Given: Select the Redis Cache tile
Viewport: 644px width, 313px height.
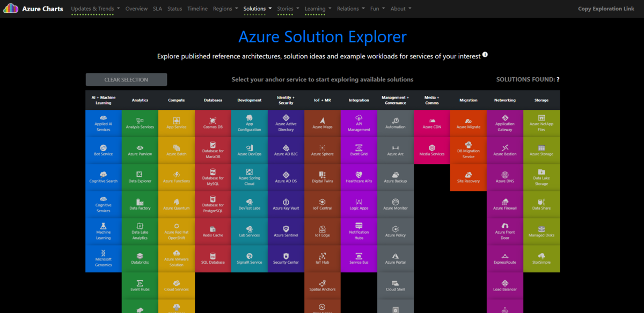Looking at the screenshot, I should pyautogui.click(x=213, y=232).
